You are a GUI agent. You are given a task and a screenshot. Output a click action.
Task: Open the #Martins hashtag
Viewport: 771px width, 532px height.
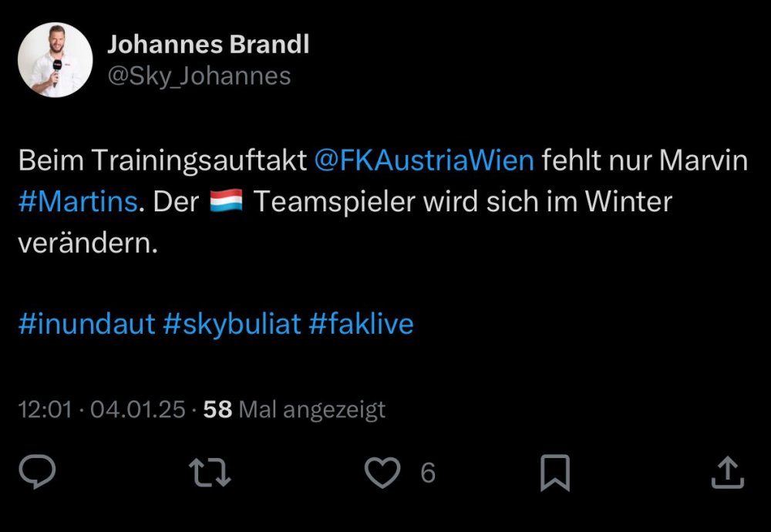(78, 202)
